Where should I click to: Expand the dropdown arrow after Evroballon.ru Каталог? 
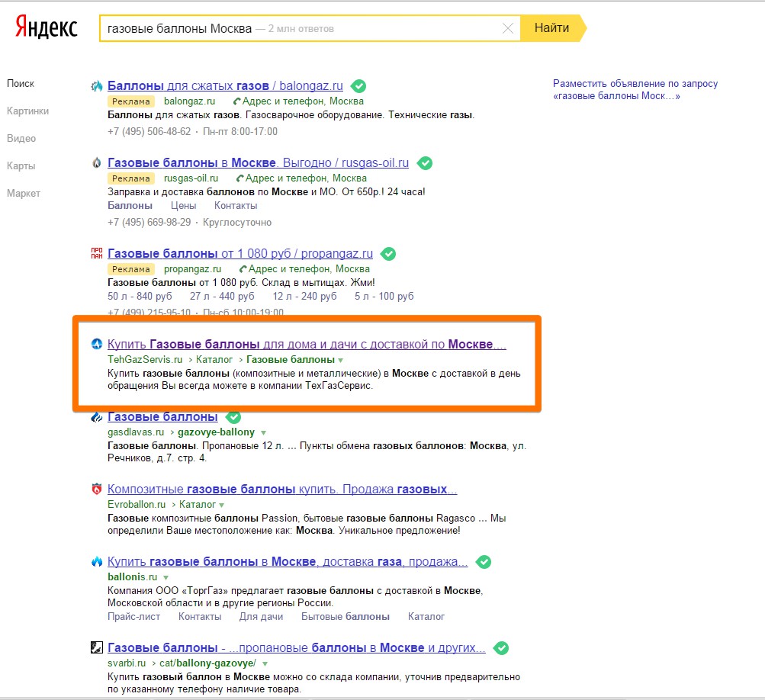click(x=221, y=506)
